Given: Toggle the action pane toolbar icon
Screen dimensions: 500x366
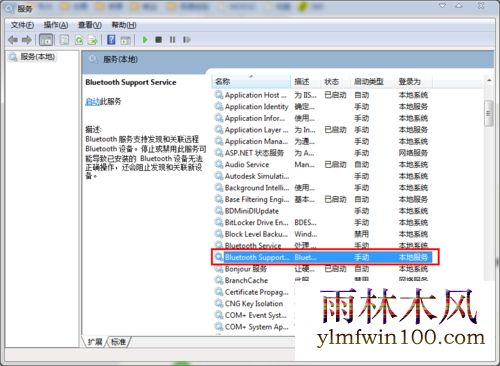Looking at the screenshot, I should coord(125,40).
